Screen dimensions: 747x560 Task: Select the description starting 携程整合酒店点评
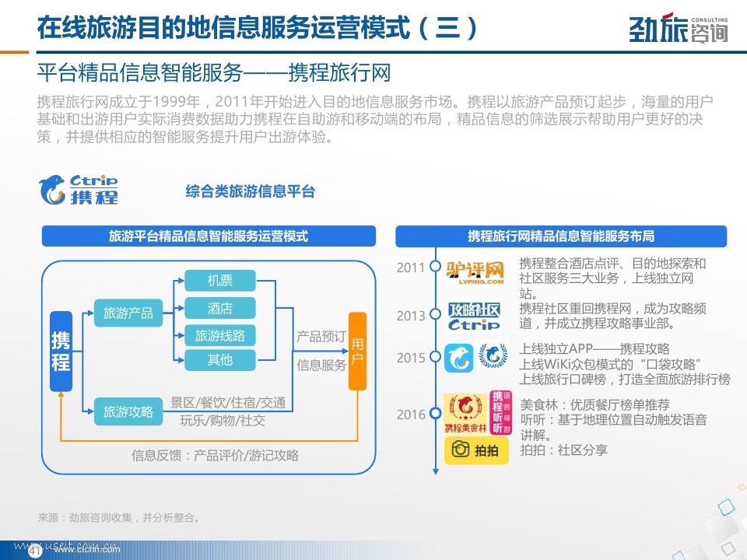612,278
